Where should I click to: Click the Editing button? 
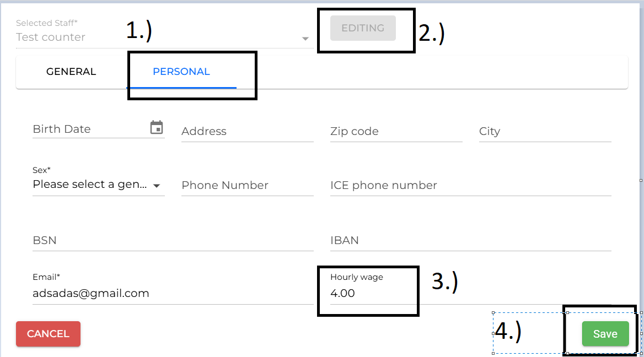tap(363, 28)
